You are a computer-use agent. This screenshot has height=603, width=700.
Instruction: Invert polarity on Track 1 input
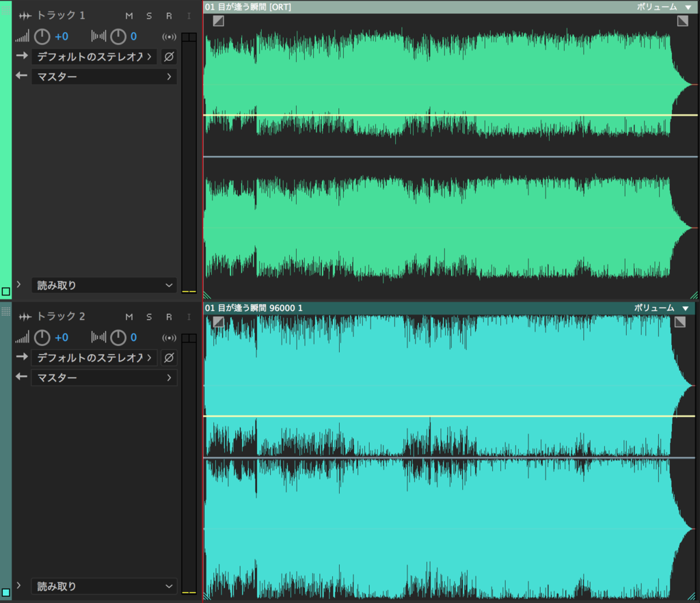169,57
